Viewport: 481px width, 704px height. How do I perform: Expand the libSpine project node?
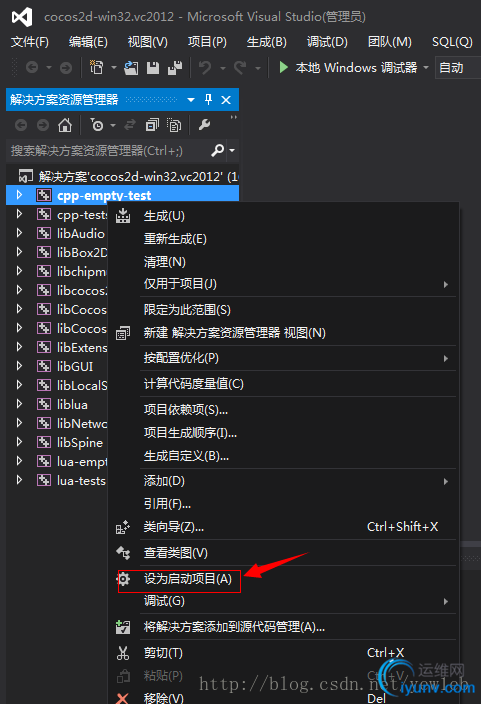pyautogui.click(x=19, y=442)
